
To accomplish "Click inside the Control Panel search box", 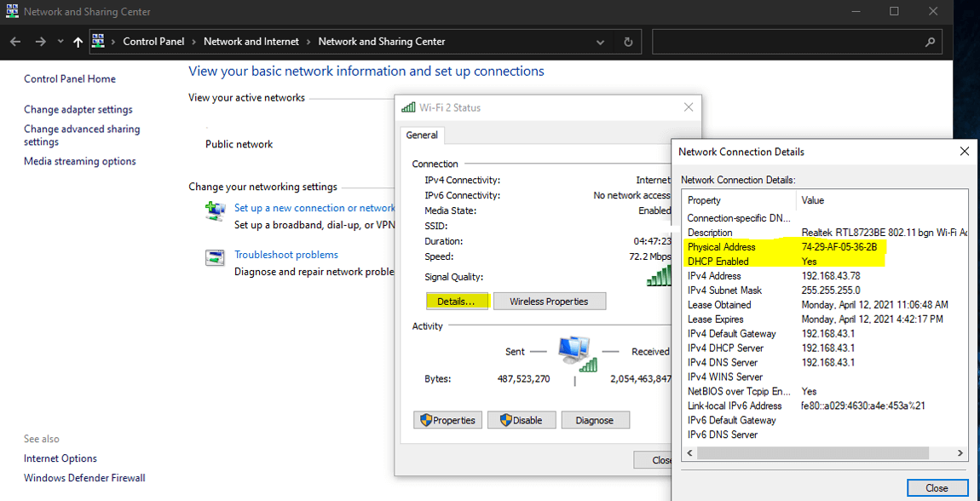I will coord(784,42).
